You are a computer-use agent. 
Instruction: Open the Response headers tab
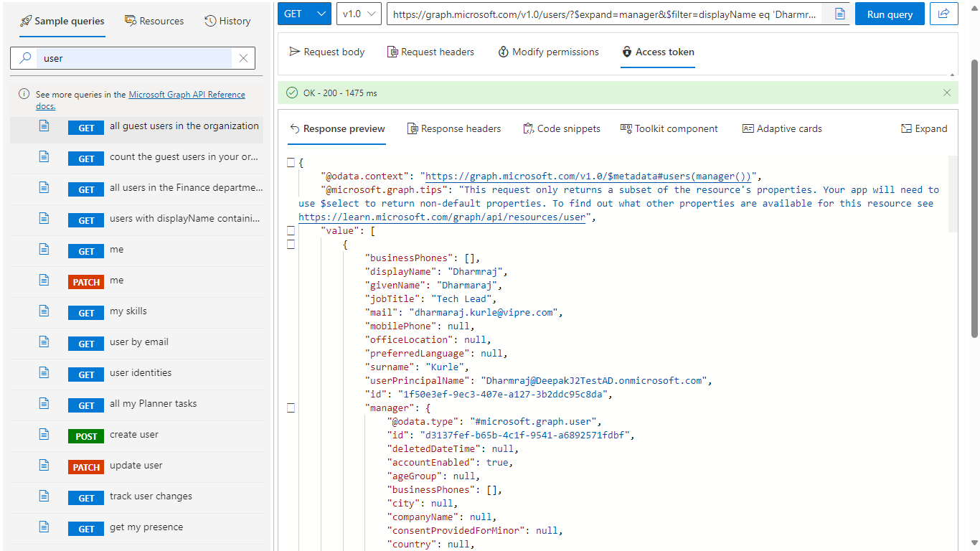click(454, 128)
